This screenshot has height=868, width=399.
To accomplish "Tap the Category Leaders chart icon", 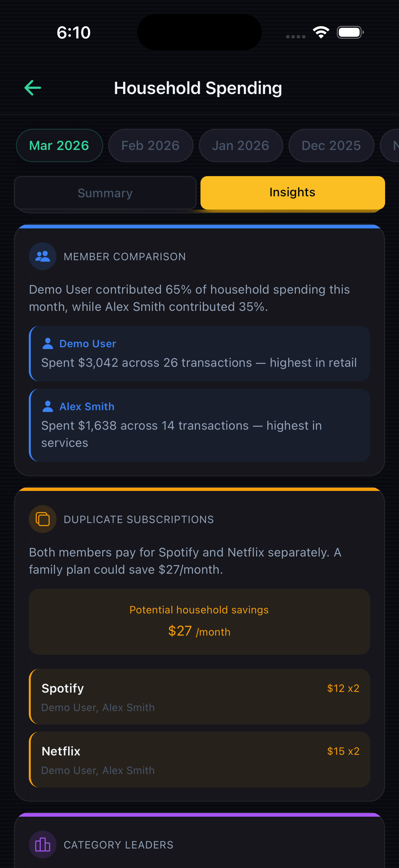I will (43, 844).
